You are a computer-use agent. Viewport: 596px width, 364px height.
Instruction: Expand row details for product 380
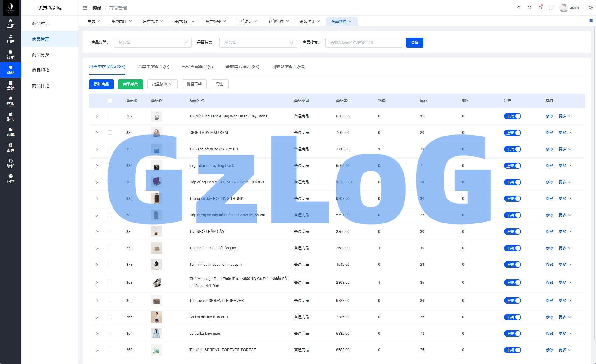pos(97,232)
